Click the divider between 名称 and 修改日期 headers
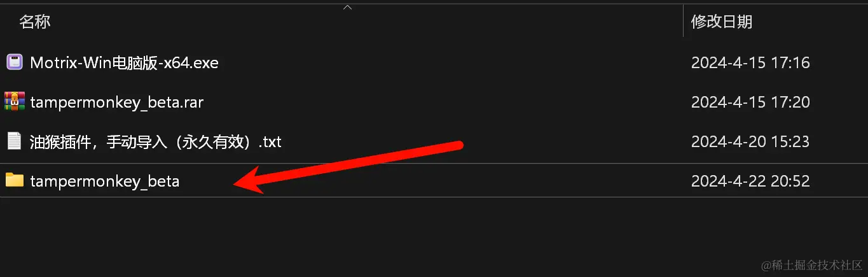868x277 pixels. tap(684, 22)
